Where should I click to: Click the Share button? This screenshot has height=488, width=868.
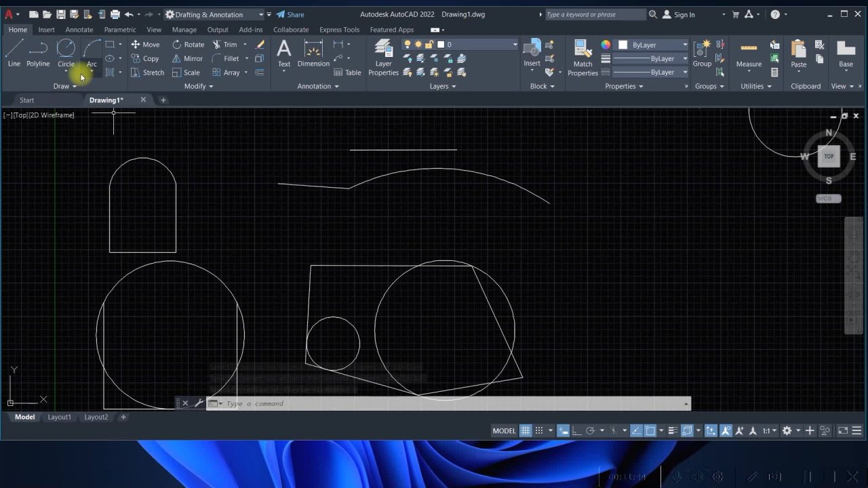[x=290, y=14]
